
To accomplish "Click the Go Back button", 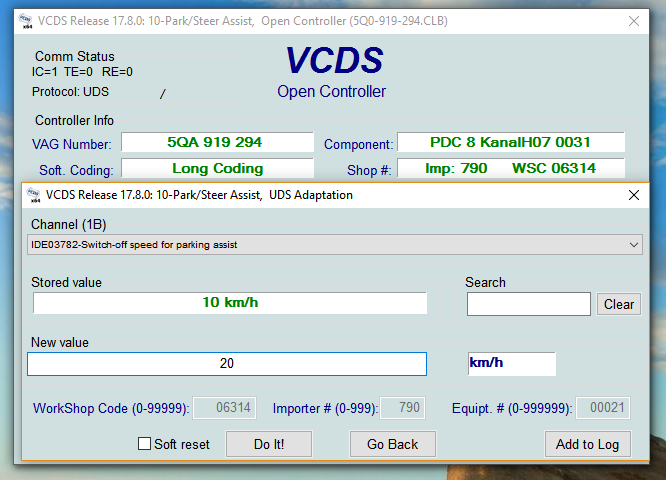I will (x=392, y=444).
